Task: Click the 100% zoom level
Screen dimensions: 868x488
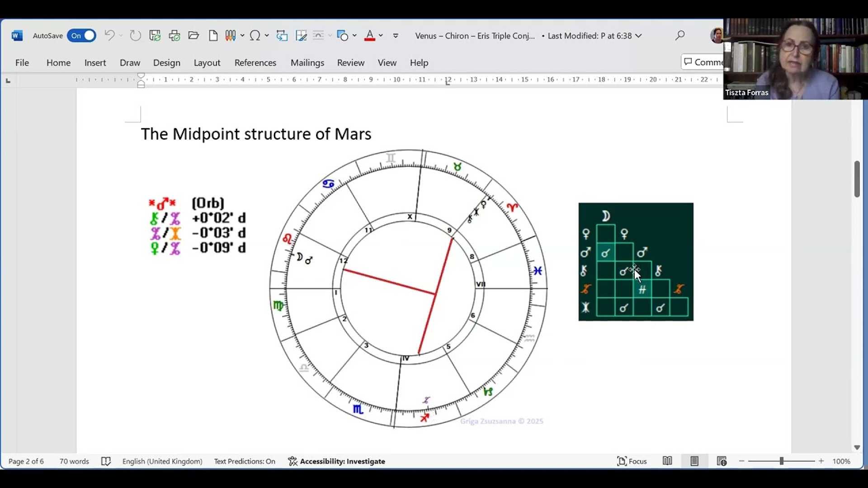Action: (841, 461)
